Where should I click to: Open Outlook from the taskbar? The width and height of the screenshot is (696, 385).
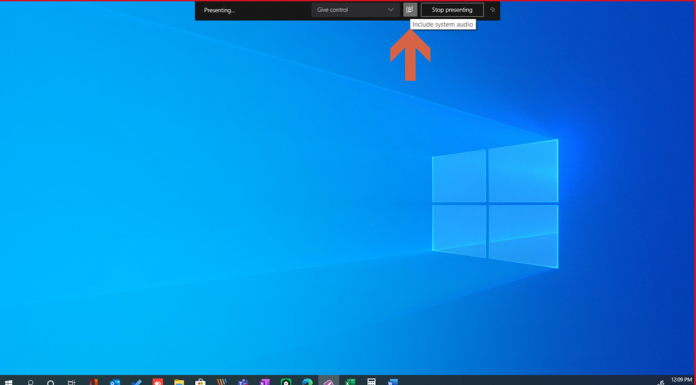pos(115,382)
